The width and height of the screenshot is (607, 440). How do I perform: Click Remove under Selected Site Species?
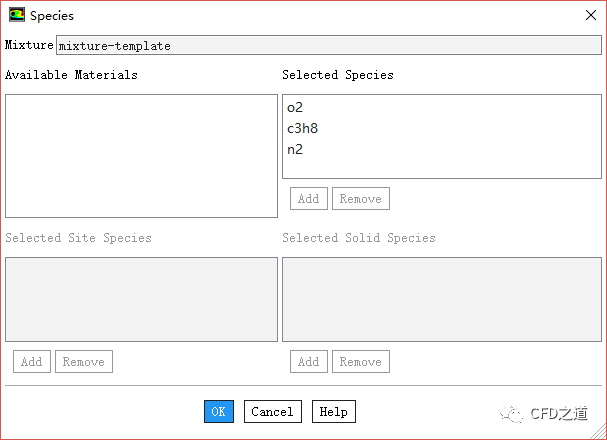[83, 361]
